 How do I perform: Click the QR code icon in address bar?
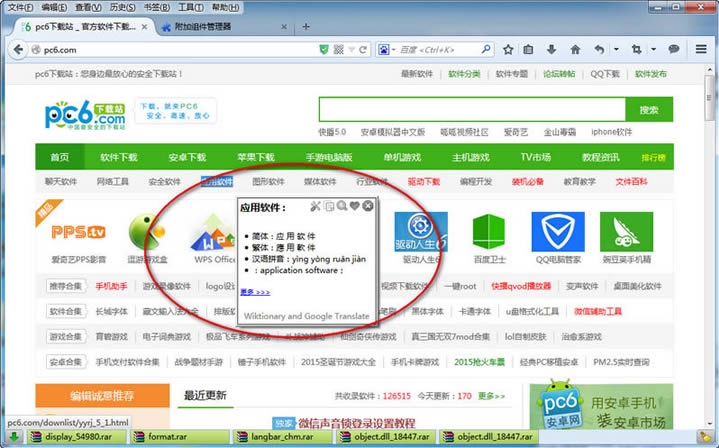(x=338, y=50)
